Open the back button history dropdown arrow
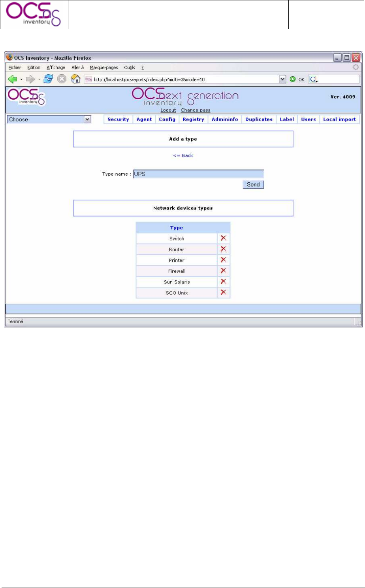 [21, 79]
